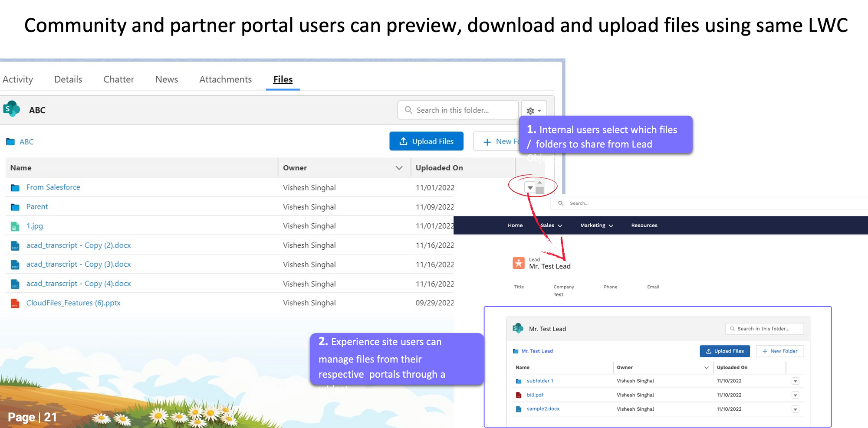This screenshot has height=428, width=868.
Task: Focus the Lead widget 'Search in this folder...' field
Action: (x=764, y=329)
